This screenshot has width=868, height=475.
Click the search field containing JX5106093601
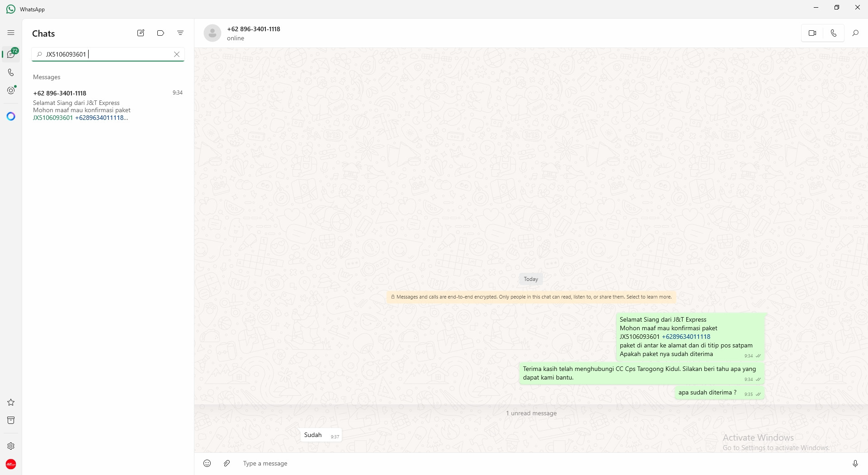108,54
